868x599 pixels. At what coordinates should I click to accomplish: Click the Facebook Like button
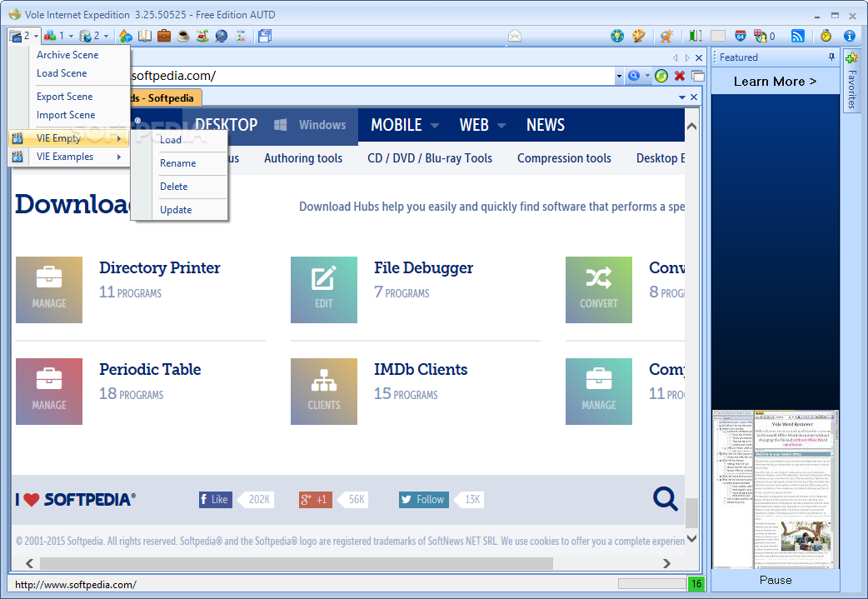[x=216, y=499]
